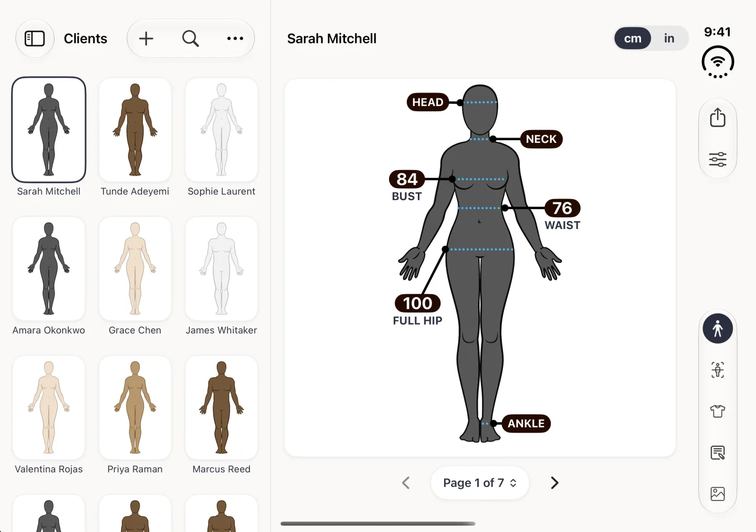Screen dimensions: 756x532
Task: Select Amara Okonkwo client thumbnail
Action: coord(49,268)
